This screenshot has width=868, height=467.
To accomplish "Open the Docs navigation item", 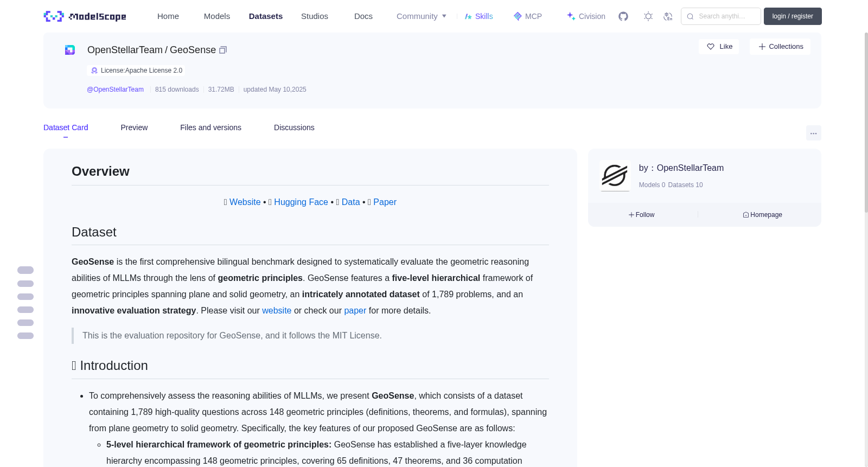I will (363, 16).
